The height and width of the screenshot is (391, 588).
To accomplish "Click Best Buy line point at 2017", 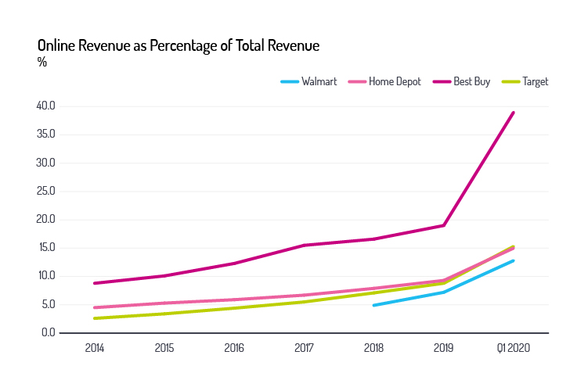I will 304,246.
